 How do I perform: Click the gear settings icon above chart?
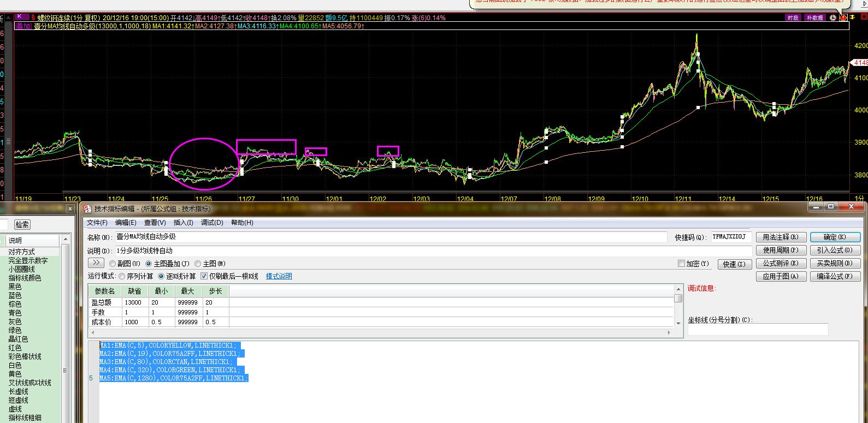point(832,17)
